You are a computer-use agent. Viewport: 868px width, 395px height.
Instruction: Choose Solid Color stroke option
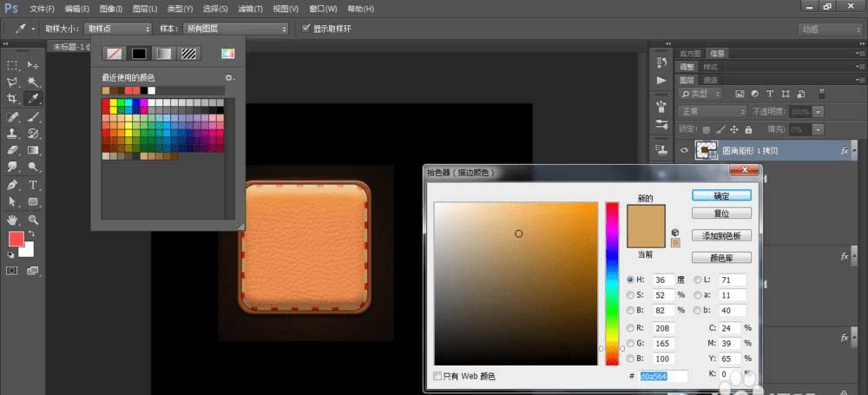point(139,53)
